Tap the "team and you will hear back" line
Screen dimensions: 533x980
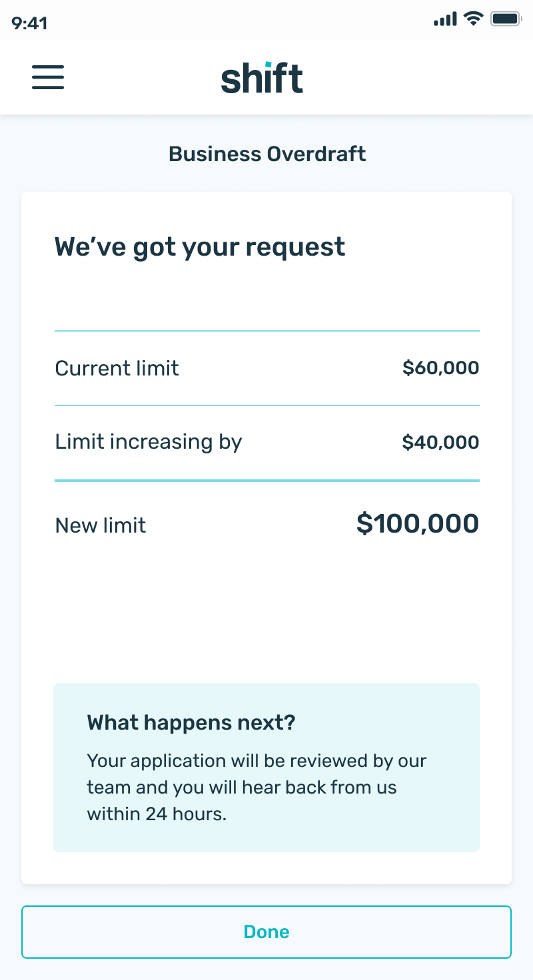click(242, 788)
